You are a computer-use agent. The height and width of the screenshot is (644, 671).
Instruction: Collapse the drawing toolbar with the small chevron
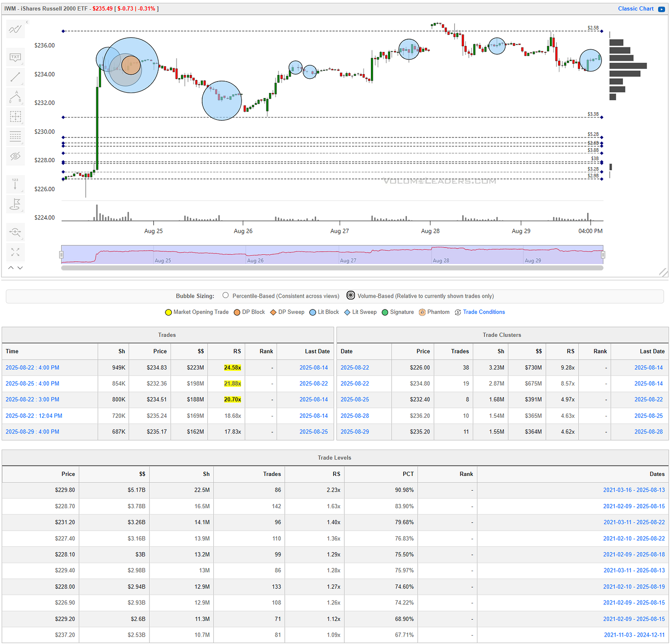[27, 22]
